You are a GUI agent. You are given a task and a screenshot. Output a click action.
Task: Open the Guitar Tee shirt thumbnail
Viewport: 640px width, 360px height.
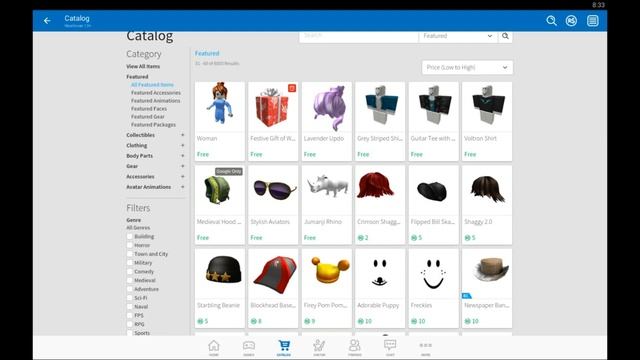point(433,107)
